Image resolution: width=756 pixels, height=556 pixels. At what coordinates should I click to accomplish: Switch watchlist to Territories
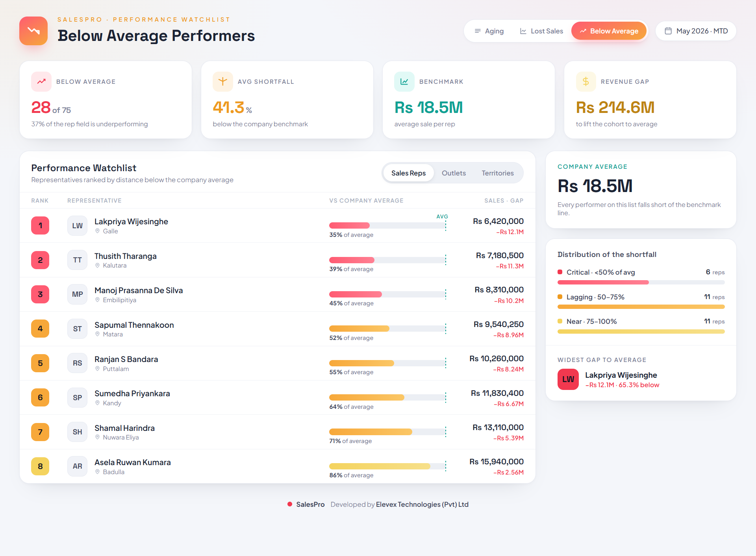[498, 173]
